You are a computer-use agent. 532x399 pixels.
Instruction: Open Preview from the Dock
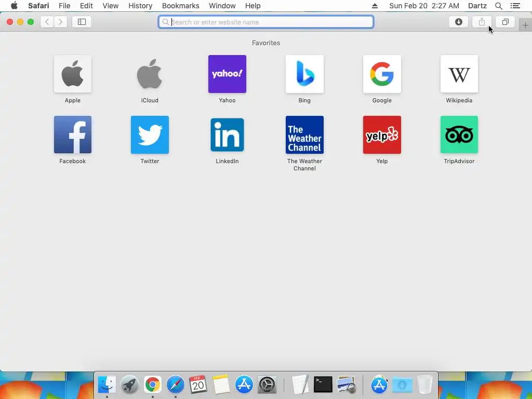[x=346, y=384]
